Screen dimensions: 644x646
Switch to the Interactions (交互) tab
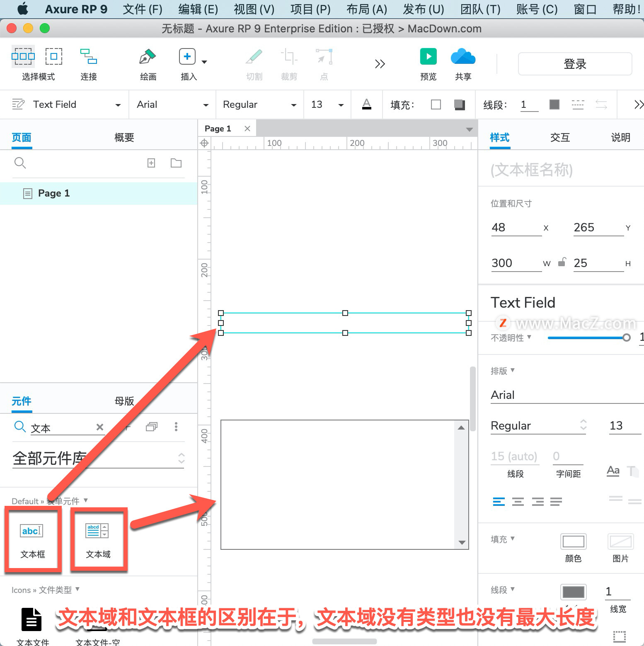coord(560,138)
